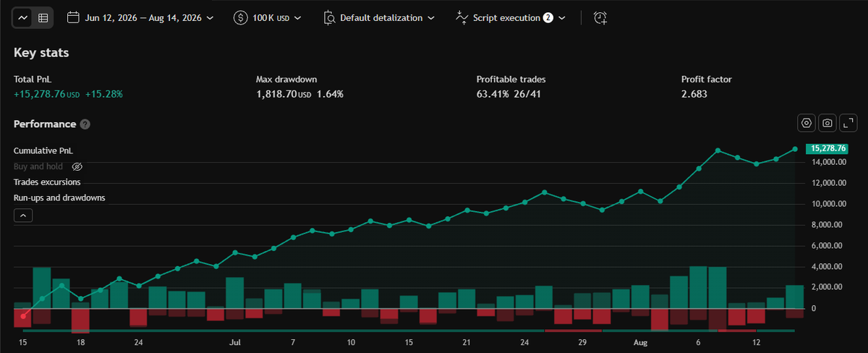Screen dimensions: 868x353
Task: Open Jun 12 – Aug 14 date dropdown
Action: tap(140, 17)
